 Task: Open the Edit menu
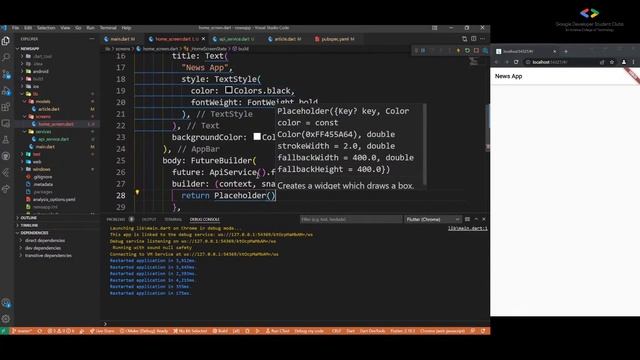click(28, 28)
